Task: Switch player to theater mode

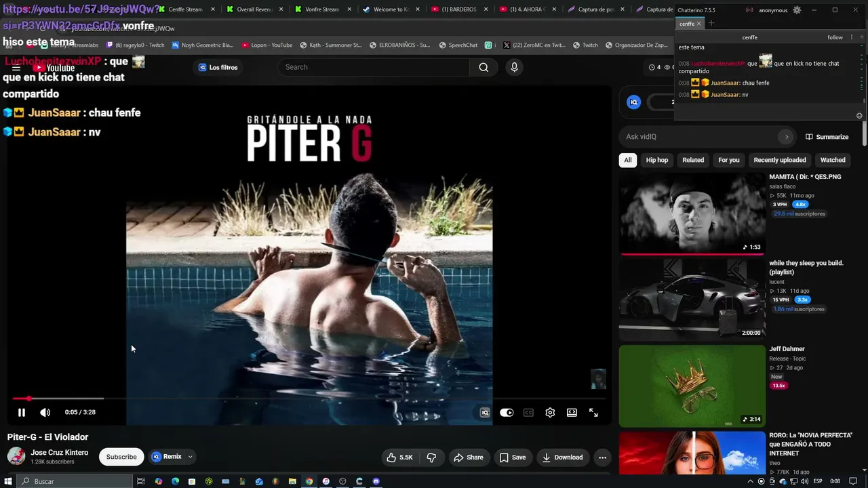Action: [x=572, y=412]
